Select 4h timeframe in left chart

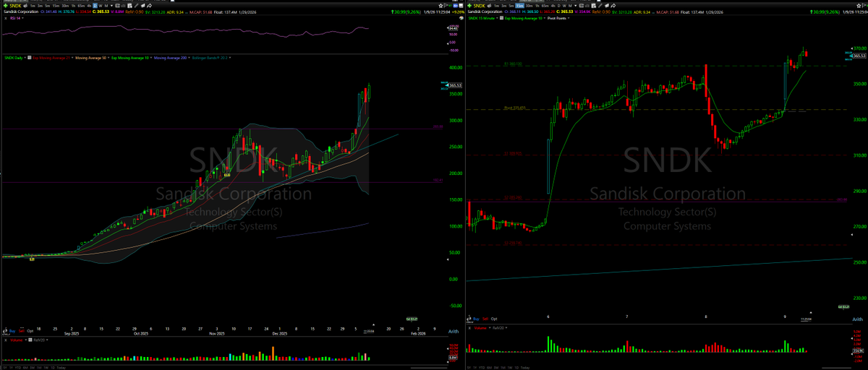(x=89, y=6)
